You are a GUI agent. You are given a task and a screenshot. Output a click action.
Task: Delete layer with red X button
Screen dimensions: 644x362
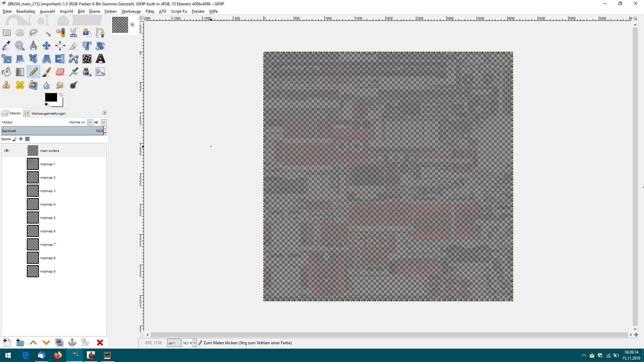[100, 343]
